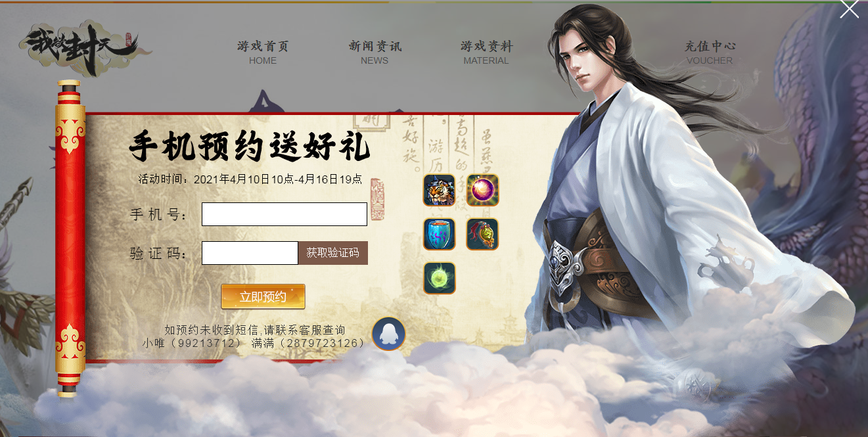
Task: Submit with the 立即预约 button
Action: point(263,296)
